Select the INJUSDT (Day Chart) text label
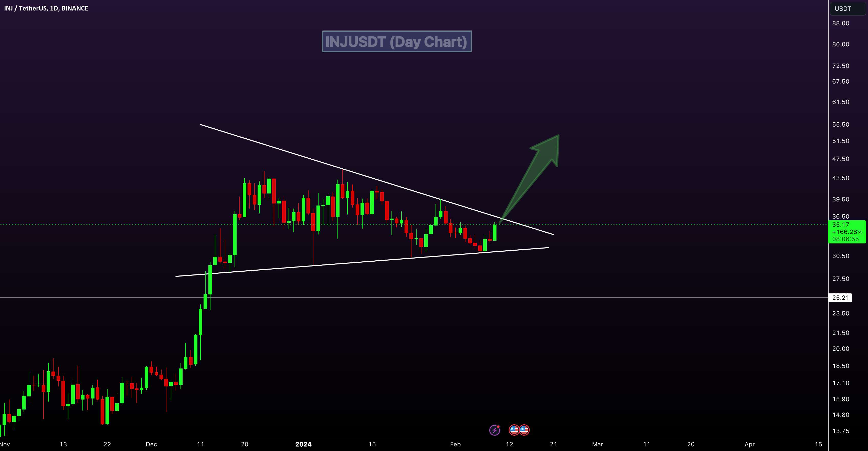The image size is (868, 451). click(x=397, y=42)
